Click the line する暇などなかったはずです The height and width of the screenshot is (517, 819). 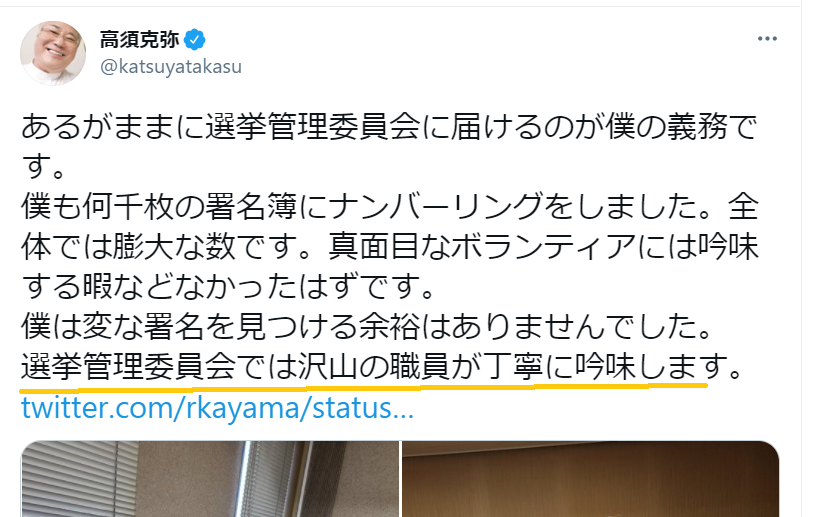click(228, 287)
